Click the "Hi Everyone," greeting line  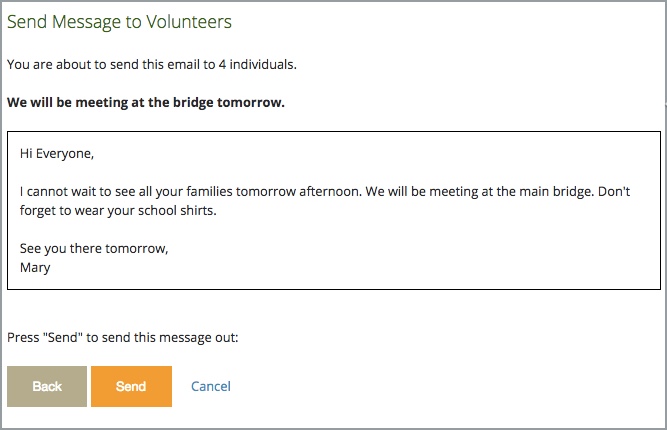[58, 154]
